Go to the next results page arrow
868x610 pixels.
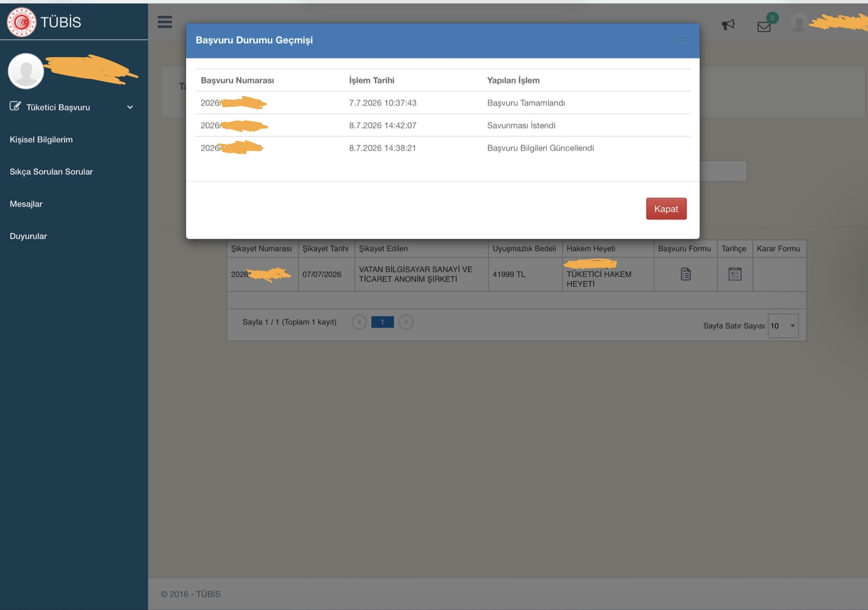click(x=406, y=322)
